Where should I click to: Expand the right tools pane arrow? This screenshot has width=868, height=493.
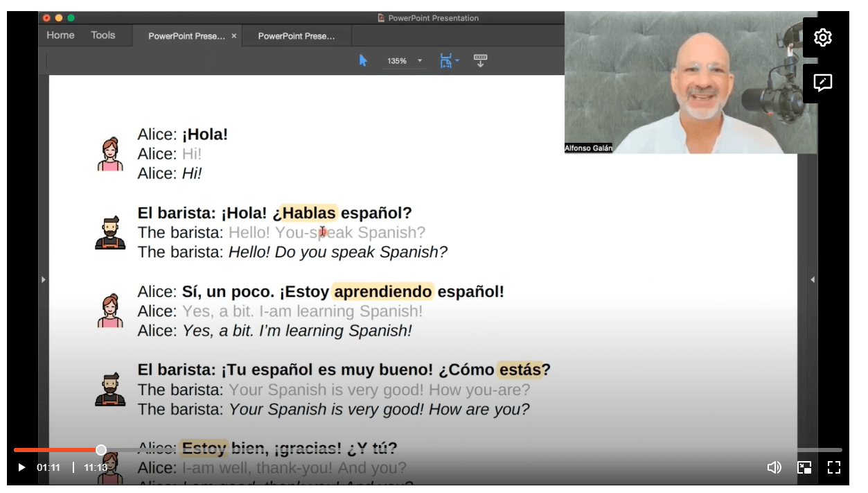click(812, 279)
